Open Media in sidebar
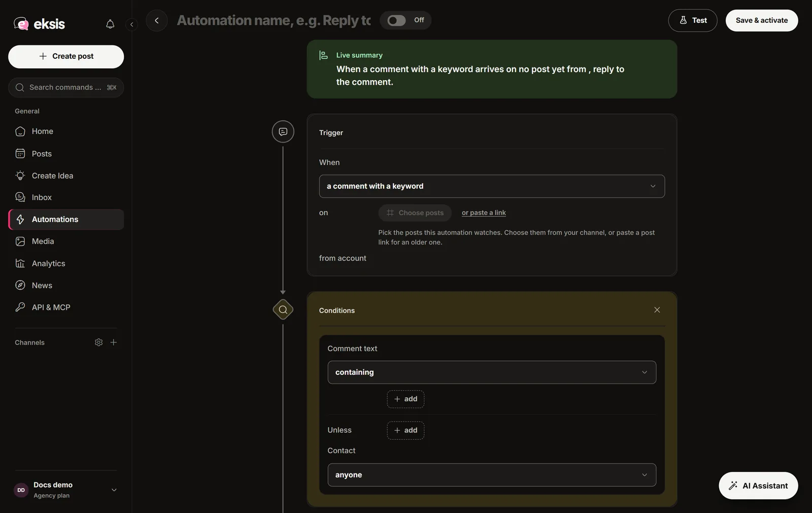The height and width of the screenshot is (513, 812). (x=66, y=242)
